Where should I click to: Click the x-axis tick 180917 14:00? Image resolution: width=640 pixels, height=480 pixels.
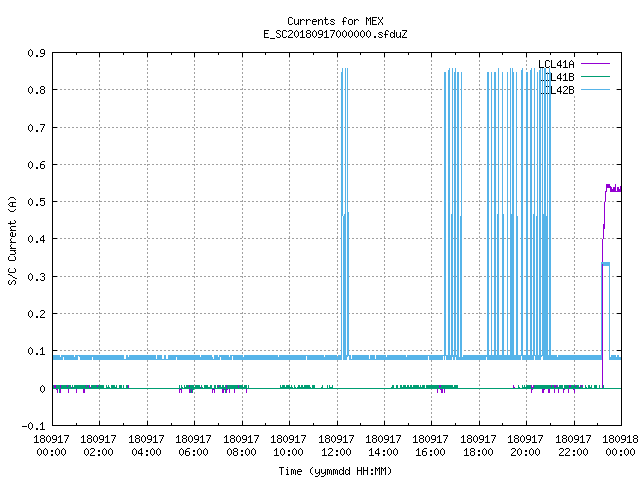click(x=383, y=446)
